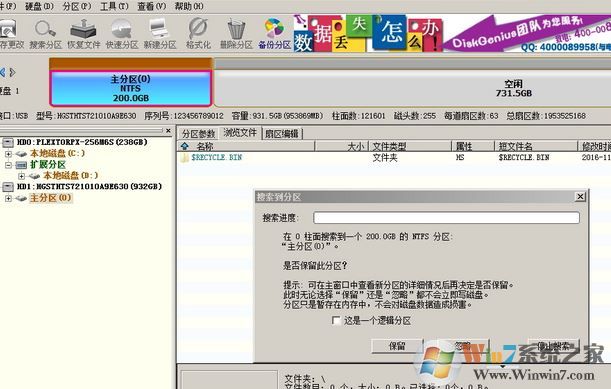
Task: Click the New Partition (新建分区) icon
Action: coord(160,34)
